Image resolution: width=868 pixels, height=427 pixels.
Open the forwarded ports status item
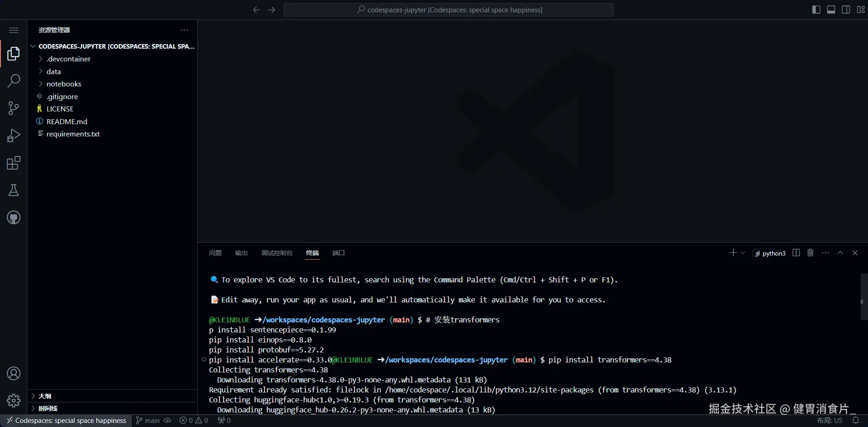[x=224, y=421]
